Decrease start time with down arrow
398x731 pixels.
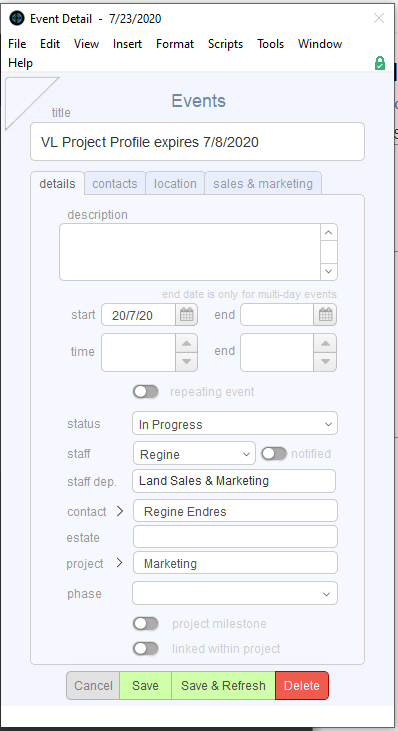(186, 362)
